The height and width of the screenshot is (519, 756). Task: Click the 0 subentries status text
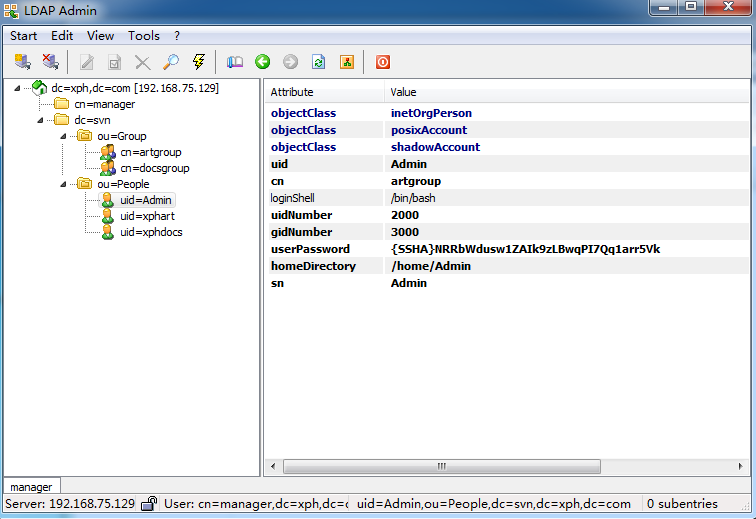tap(682, 504)
